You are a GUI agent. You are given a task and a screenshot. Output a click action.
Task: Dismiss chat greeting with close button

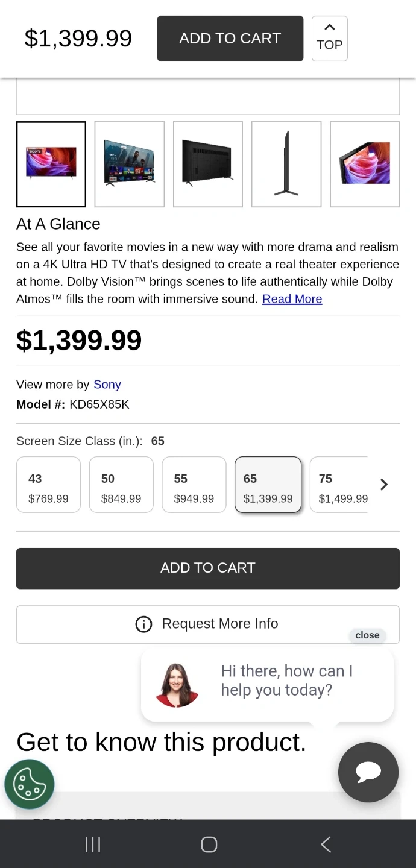click(x=367, y=635)
